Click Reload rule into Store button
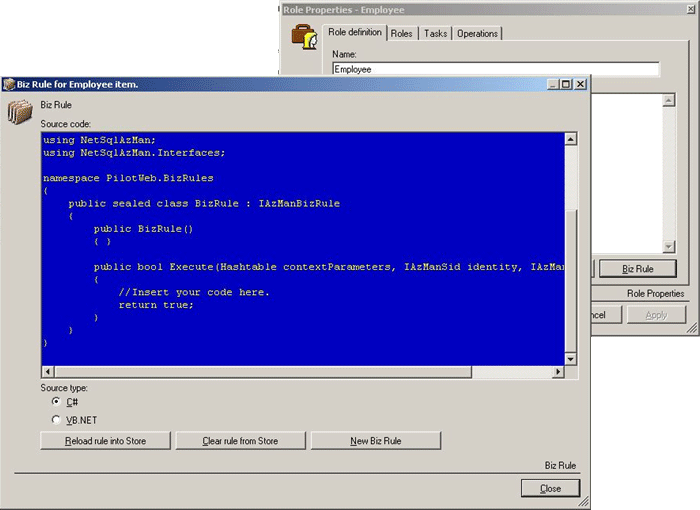The image size is (700, 510). pos(105,441)
